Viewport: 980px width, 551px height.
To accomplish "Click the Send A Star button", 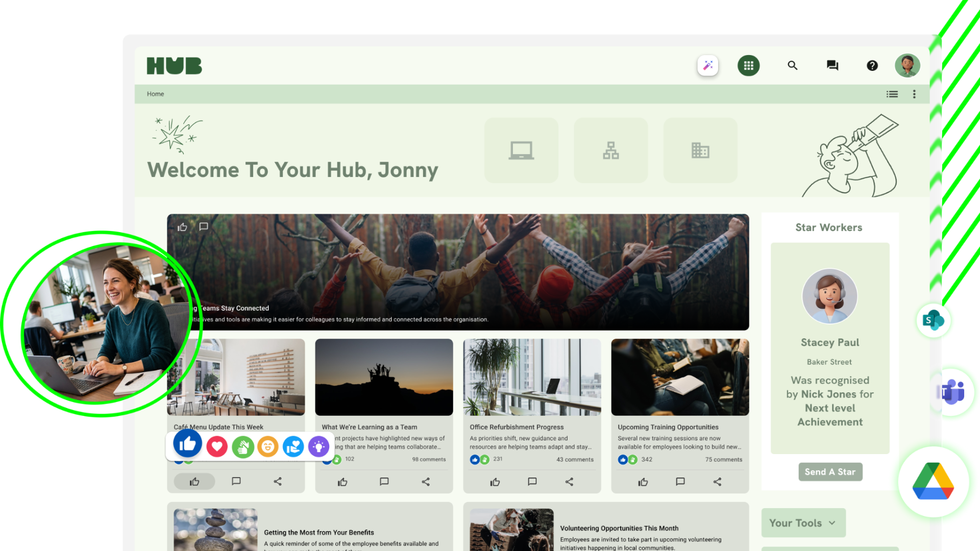I will coord(830,472).
